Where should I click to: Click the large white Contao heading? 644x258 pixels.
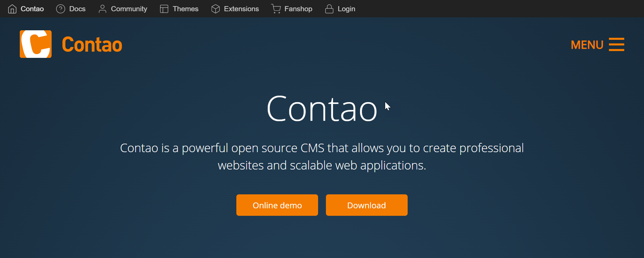pos(322,109)
